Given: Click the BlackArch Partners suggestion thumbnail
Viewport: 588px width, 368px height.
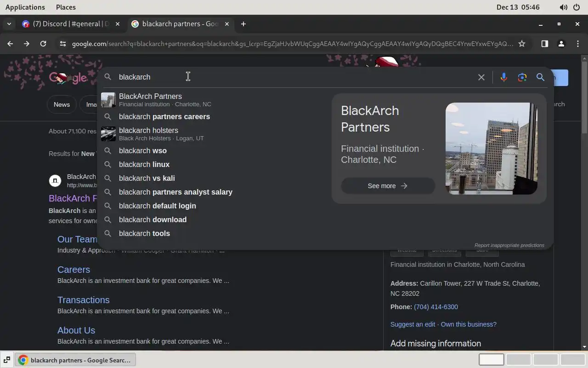Looking at the screenshot, I should [108, 100].
